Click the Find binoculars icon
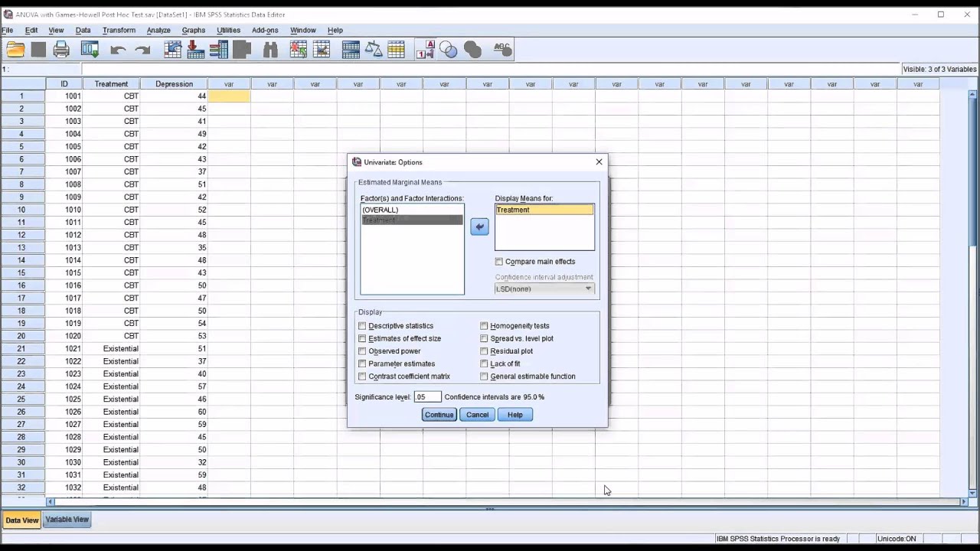Viewport: 980px width, 551px height. (x=270, y=50)
